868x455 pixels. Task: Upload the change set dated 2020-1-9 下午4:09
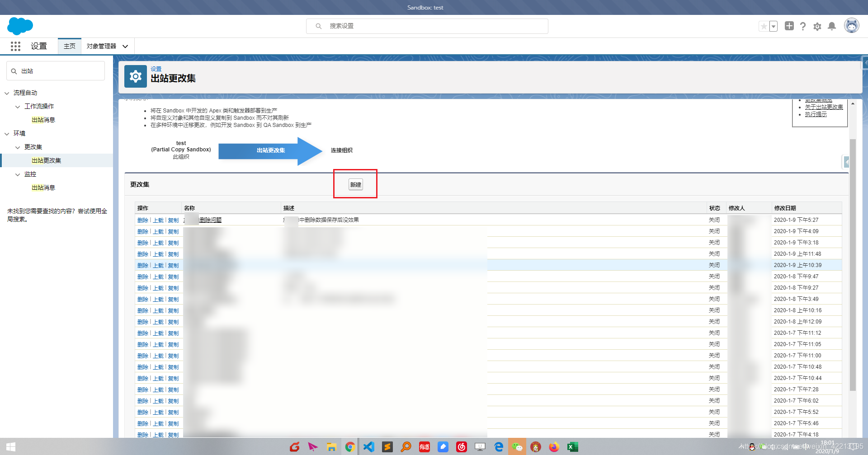[x=158, y=231]
